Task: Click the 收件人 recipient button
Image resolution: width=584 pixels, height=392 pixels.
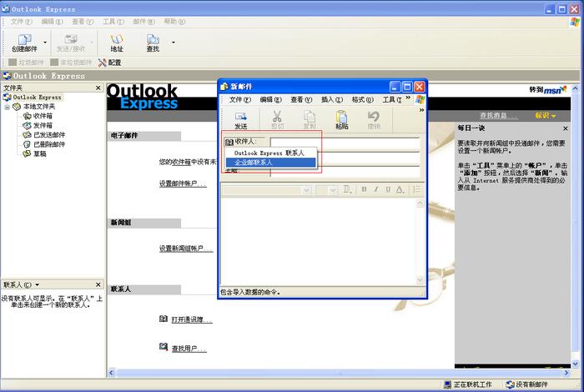Action: pos(244,142)
